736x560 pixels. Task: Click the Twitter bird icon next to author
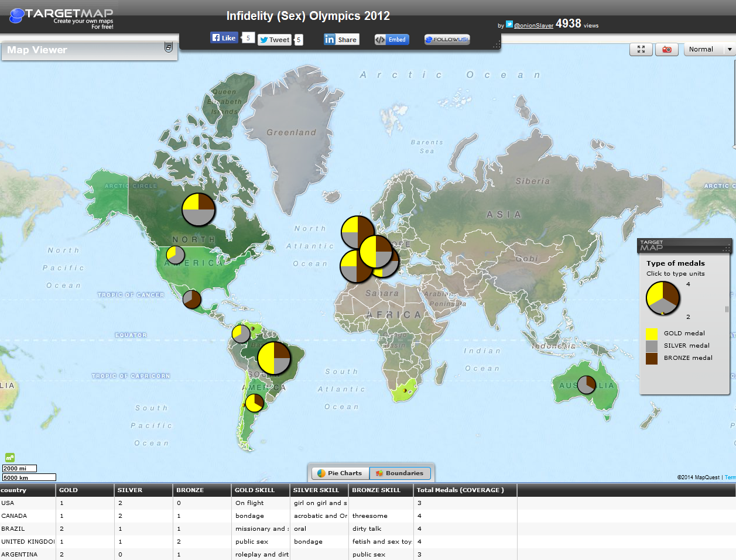tap(509, 25)
